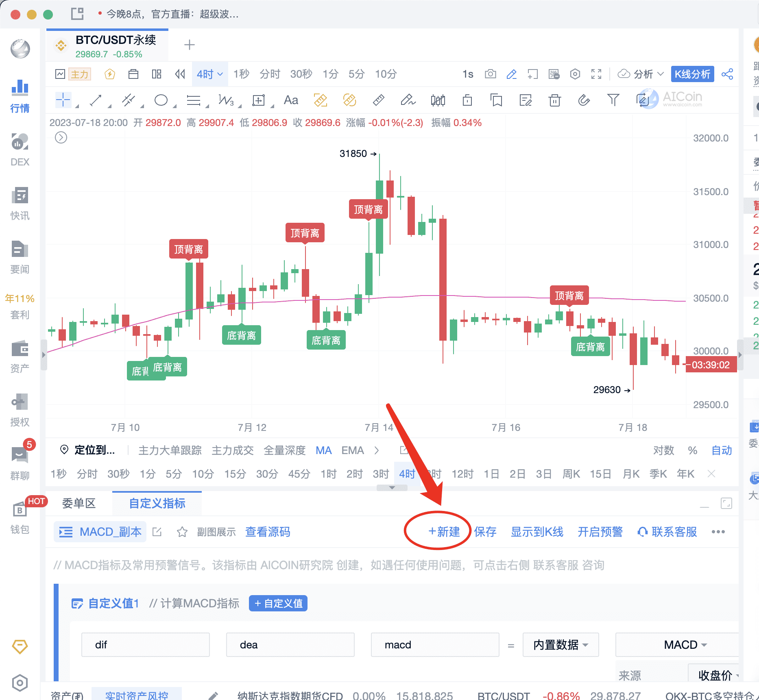Image resolution: width=759 pixels, height=700 pixels.
Task: Open 查看源码 view source link
Action: (x=268, y=532)
